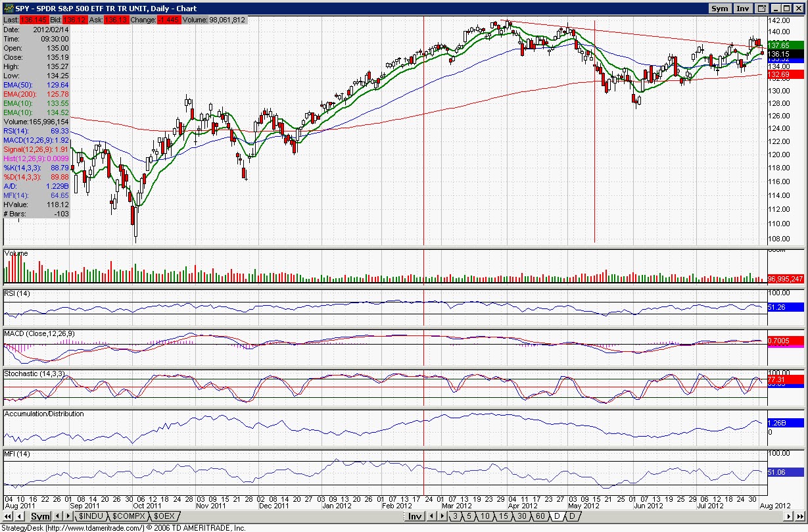Pop out the chart using the detach-window icon
The width and height of the screenshot is (808, 532).
tap(761, 9)
